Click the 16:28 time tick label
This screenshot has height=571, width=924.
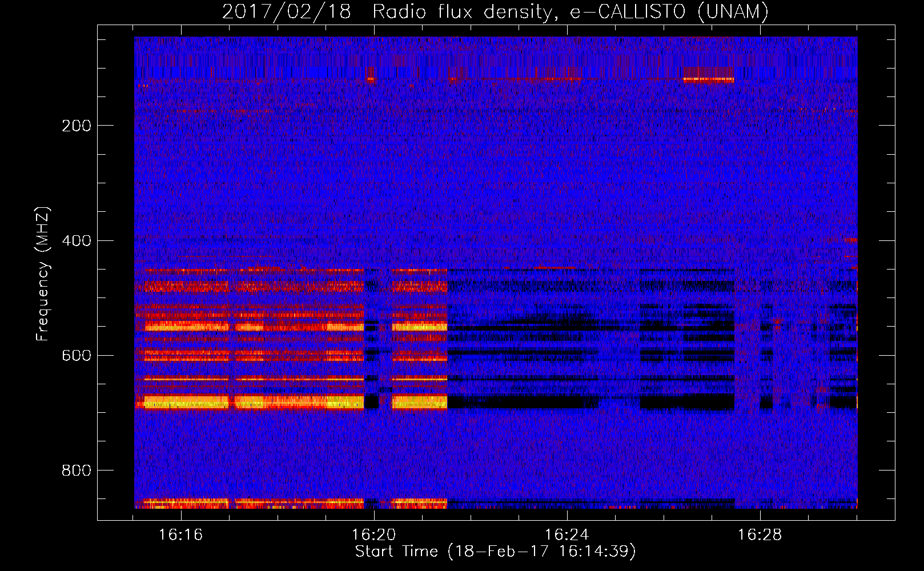pyautogui.click(x=760, y=535)
